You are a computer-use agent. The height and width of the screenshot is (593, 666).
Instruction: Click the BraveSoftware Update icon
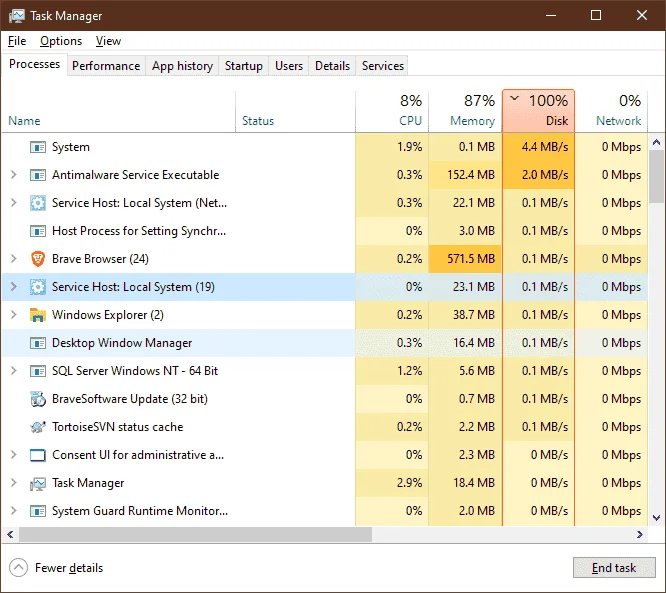[38, 399]
